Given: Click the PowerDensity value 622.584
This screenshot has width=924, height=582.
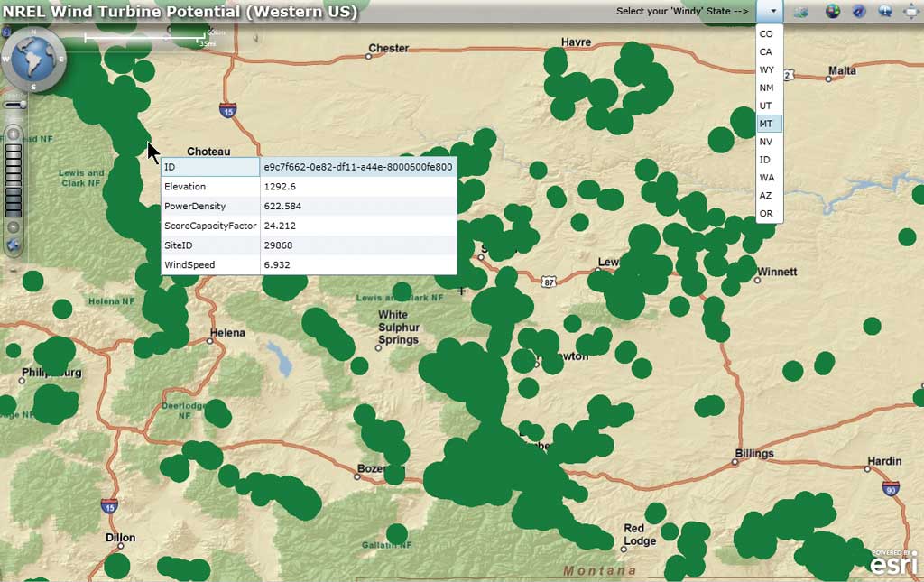Looking at the screenshot, I should 358,206.
